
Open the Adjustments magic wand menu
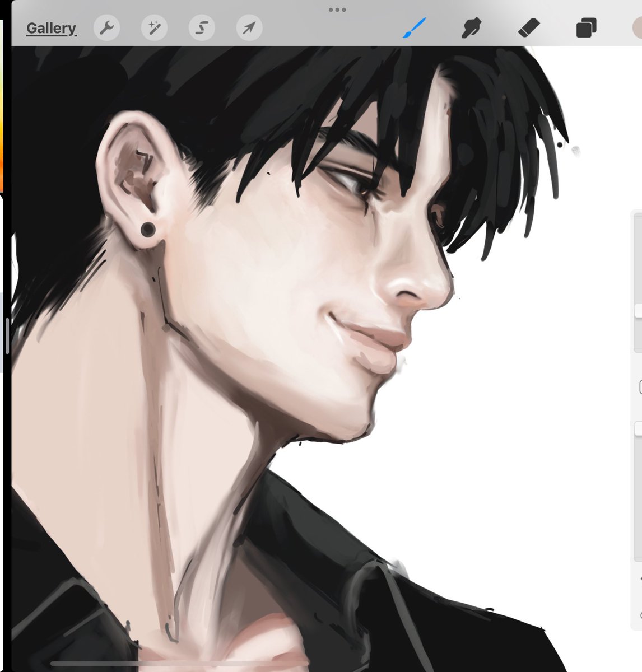pos(154,27)
